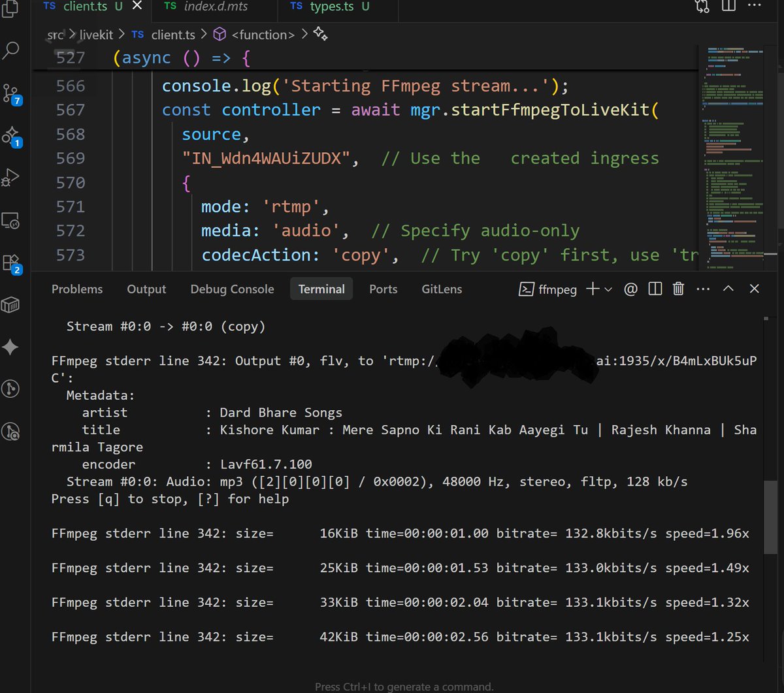Open launch profile dropdown next to plus

click(608, 289)
